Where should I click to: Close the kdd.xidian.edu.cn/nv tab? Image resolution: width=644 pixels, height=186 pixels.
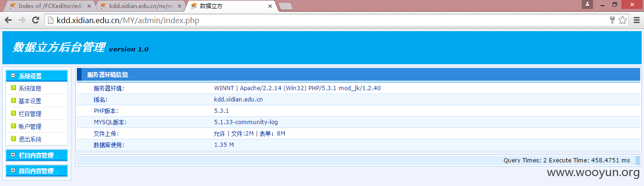[x=180, y=6]
